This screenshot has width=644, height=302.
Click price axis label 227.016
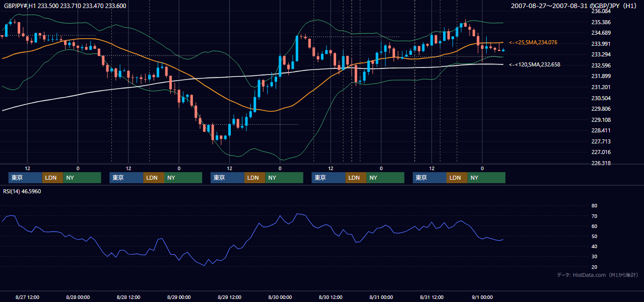(601, 152)
